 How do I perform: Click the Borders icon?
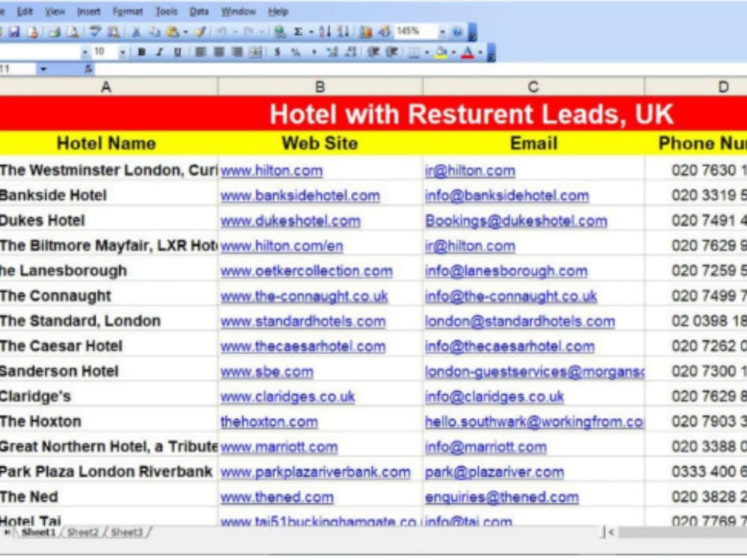tap(415, 52)
